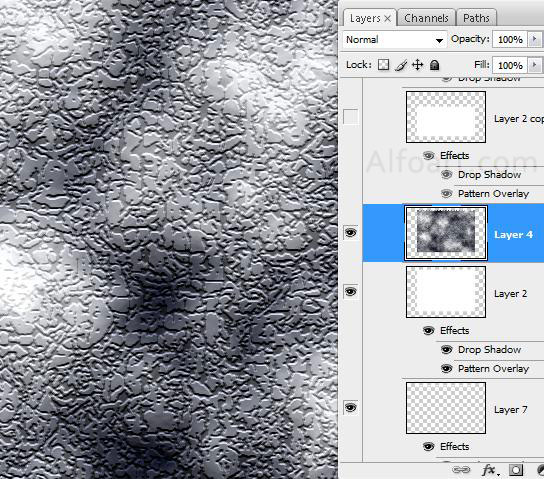Click the lock all padlock icon

pyautogui.click(x=434, y=65)
